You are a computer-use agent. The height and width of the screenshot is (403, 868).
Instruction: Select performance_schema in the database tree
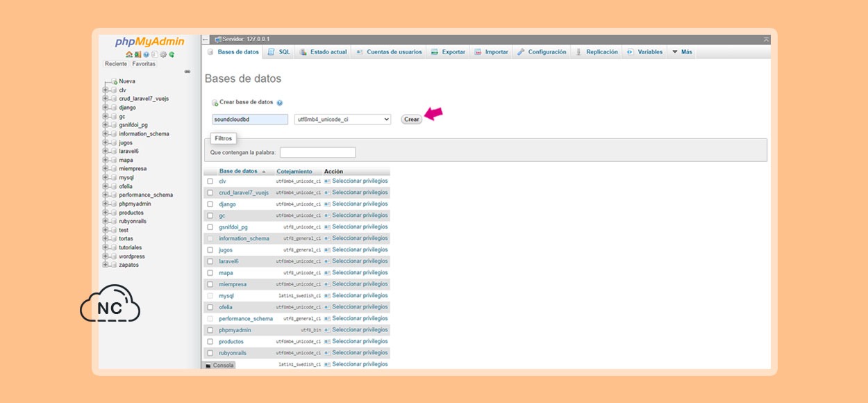point(146,195)
